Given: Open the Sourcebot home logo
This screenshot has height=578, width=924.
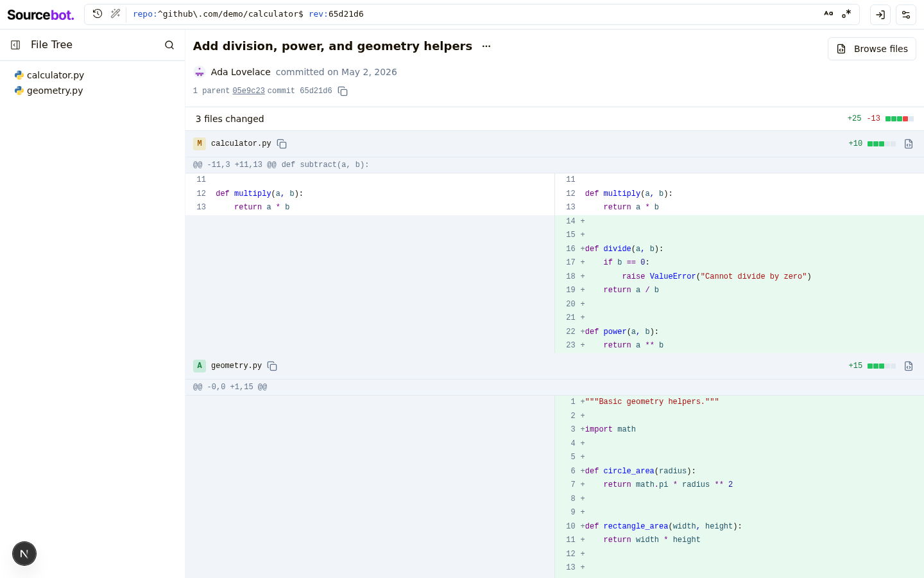Looking at the screenshot, I should pos(40,15).
